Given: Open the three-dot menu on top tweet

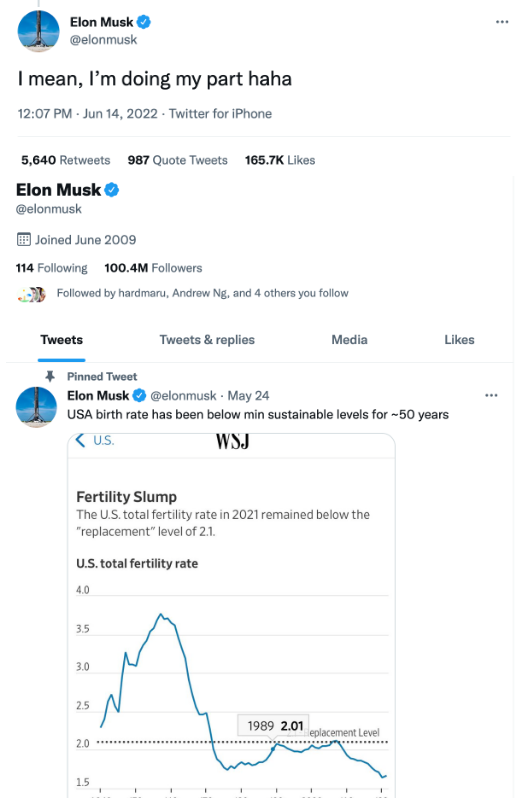Looking at the screenshot, I should [502, 22].
